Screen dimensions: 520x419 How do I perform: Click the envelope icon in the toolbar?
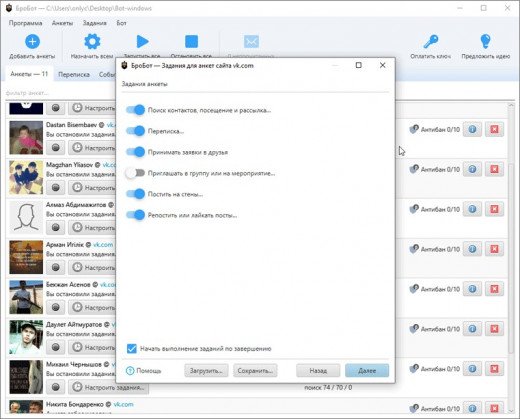251,42
